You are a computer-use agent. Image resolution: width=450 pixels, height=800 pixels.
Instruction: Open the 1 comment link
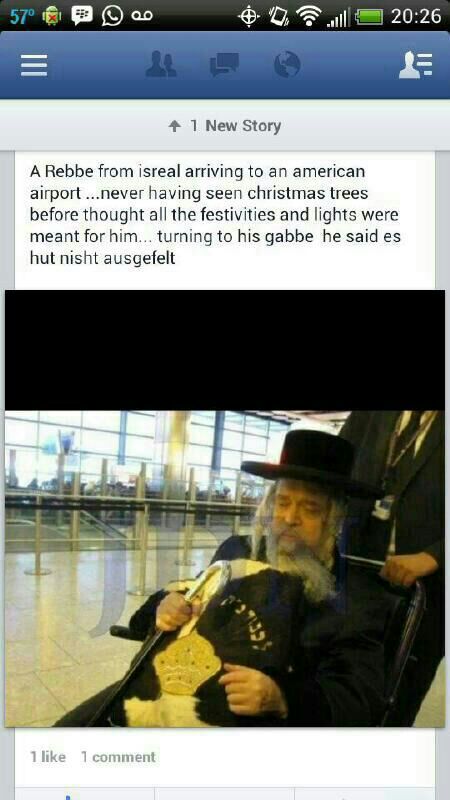[118, 757]
